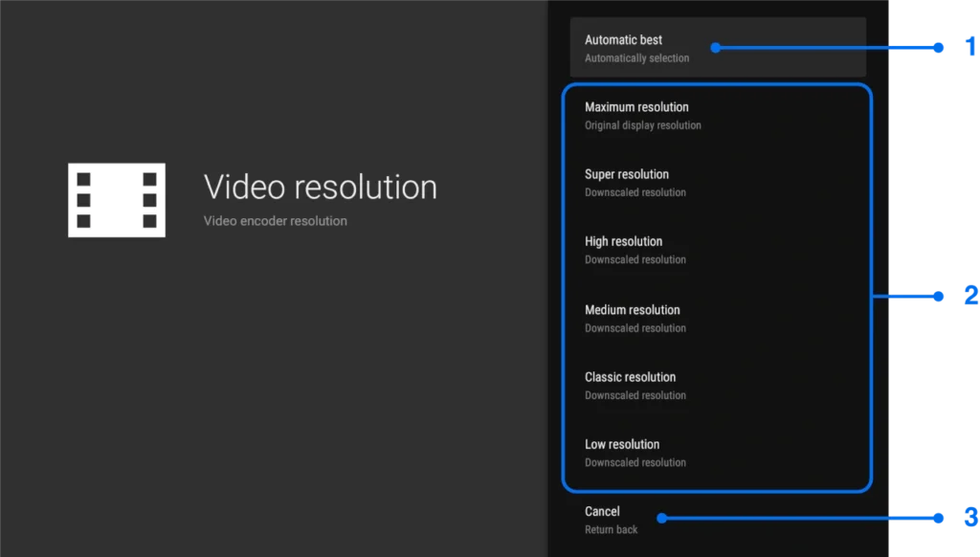Click the Video encoder resolution subtitle
The image size is (980, 557).
pyautogui.click(x=275, y=220)
